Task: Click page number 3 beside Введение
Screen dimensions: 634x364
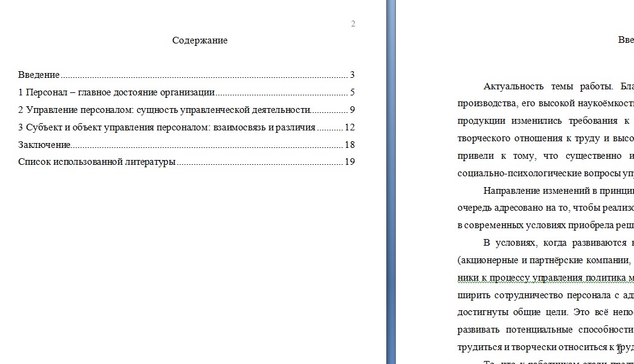Action: coord(352,75)
